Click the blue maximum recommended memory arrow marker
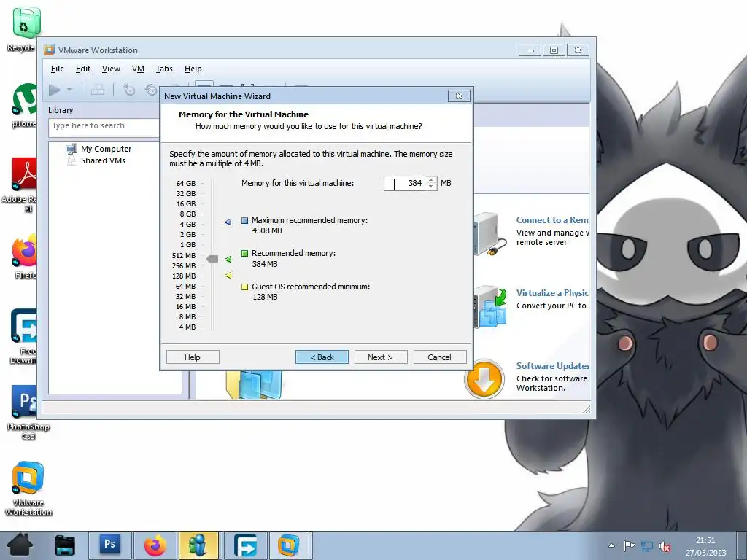Viewport: 747px width, 560px height. point(228,222)
